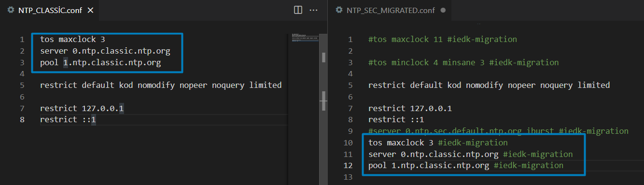The image size is (644, 185).
Task: Select the NTP_SEC_MIGRATED.conf tab
Action: [x=390, y=10]
